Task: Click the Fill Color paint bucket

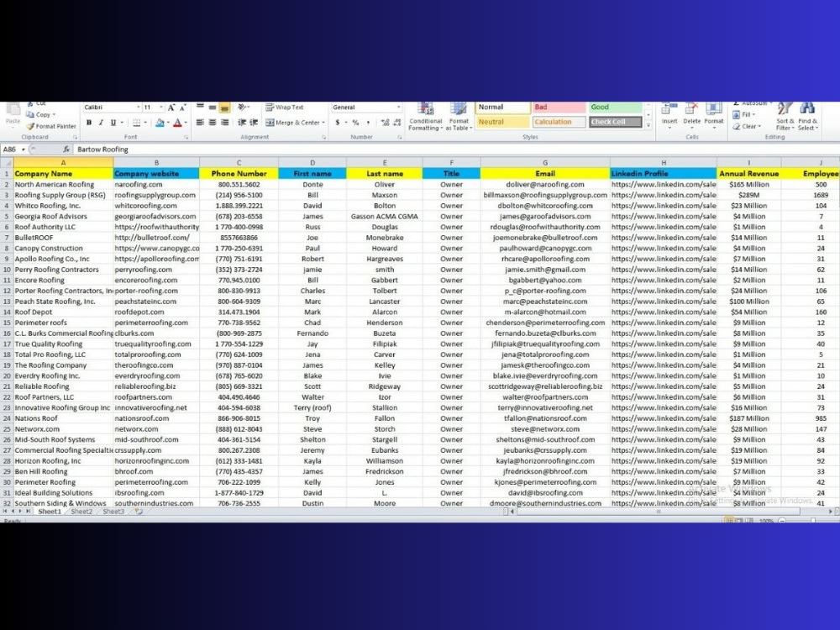Action: (159, 123)
